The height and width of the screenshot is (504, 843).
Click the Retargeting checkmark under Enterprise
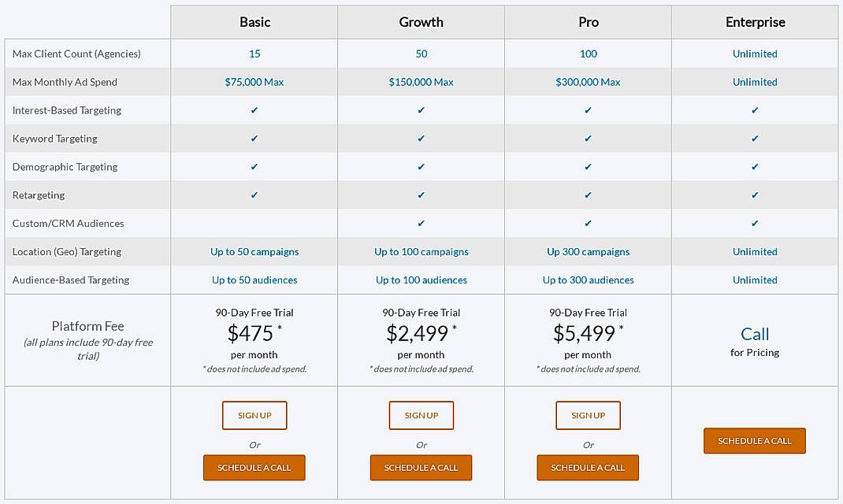click(754, 195)
